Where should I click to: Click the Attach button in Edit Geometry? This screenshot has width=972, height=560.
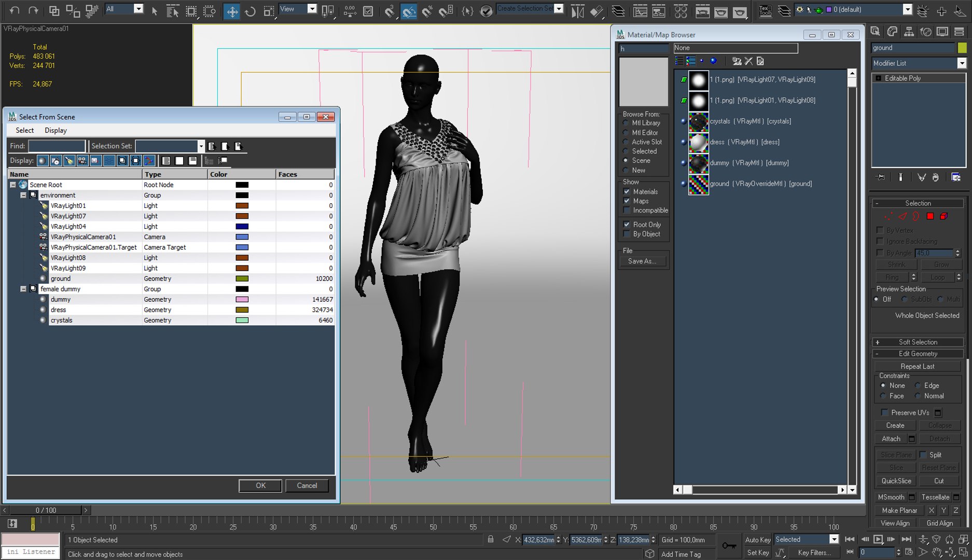891,439
